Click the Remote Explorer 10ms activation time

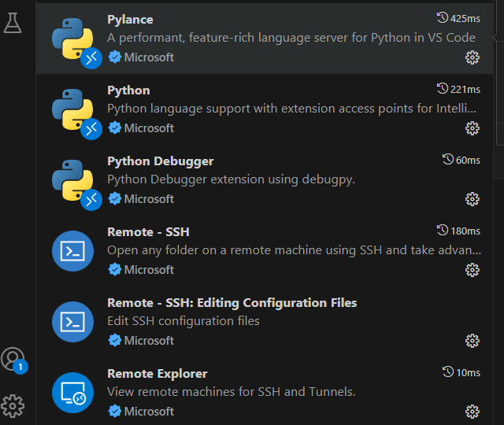point(461,372)
